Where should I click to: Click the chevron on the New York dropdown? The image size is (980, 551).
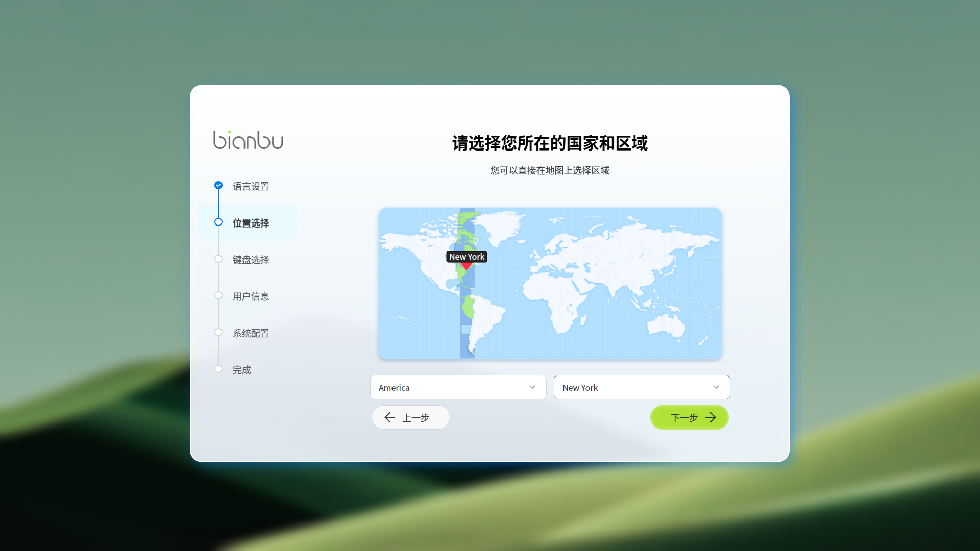pyautogui.click(x=716, y=387)
